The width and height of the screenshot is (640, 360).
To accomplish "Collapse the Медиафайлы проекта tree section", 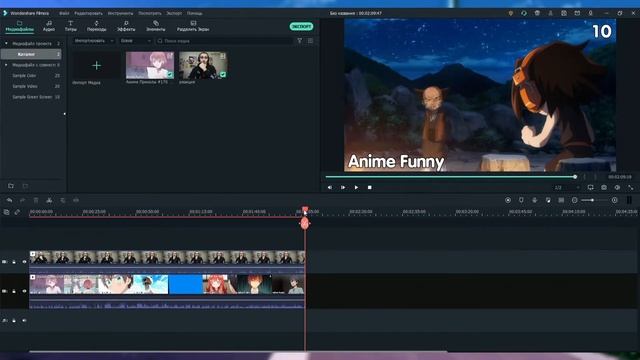I will point(6,43).
